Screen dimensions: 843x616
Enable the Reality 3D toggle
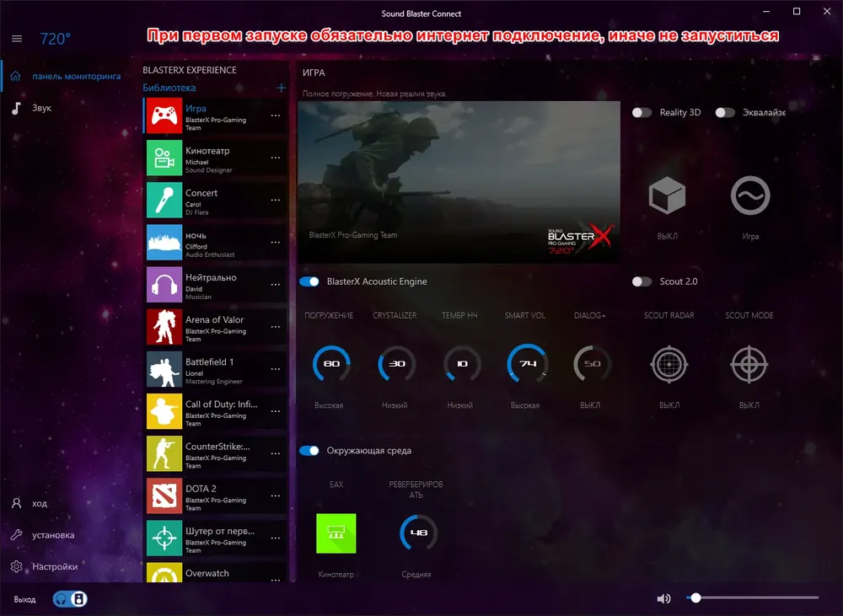pos(642,112)
